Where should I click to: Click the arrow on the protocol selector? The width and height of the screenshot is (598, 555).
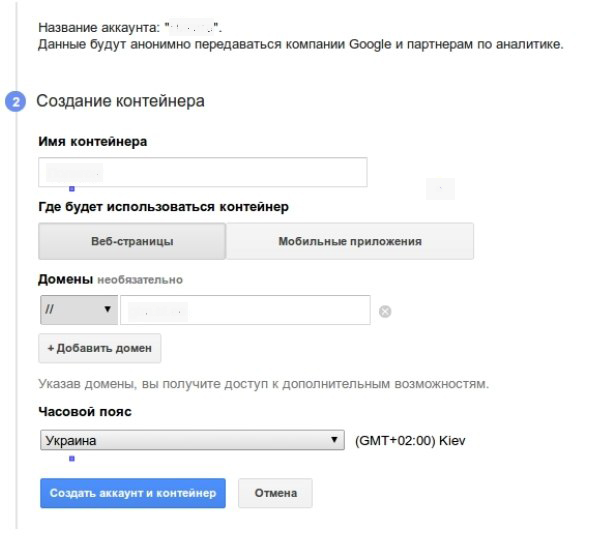point(108,309)
